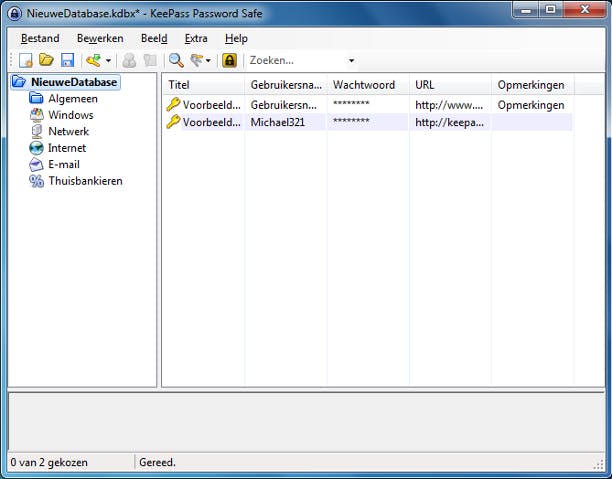Click the key icon of first entry

pos(173,105)
